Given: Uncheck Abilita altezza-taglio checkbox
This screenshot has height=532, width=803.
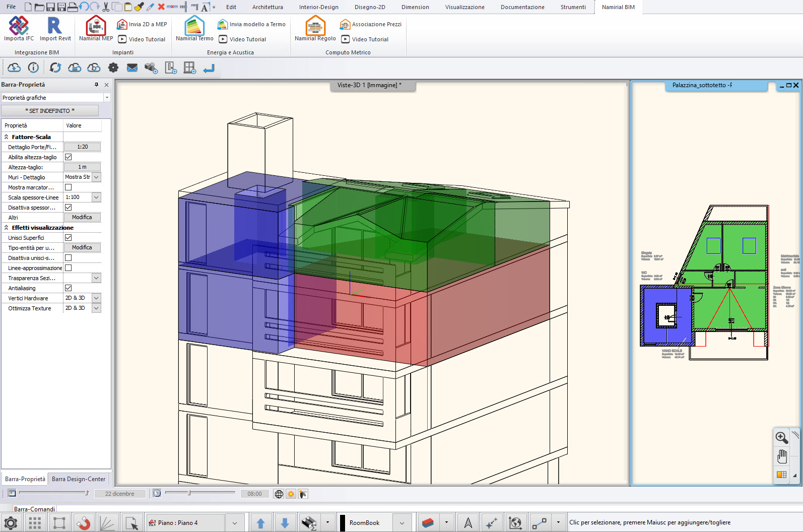Looking at the screenshot, I should pyautogui.click(x=69, y=157).
